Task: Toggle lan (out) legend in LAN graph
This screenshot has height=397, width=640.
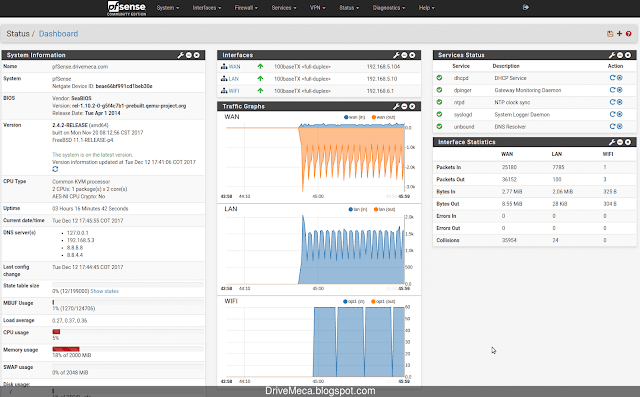Action: click(384, 209)
